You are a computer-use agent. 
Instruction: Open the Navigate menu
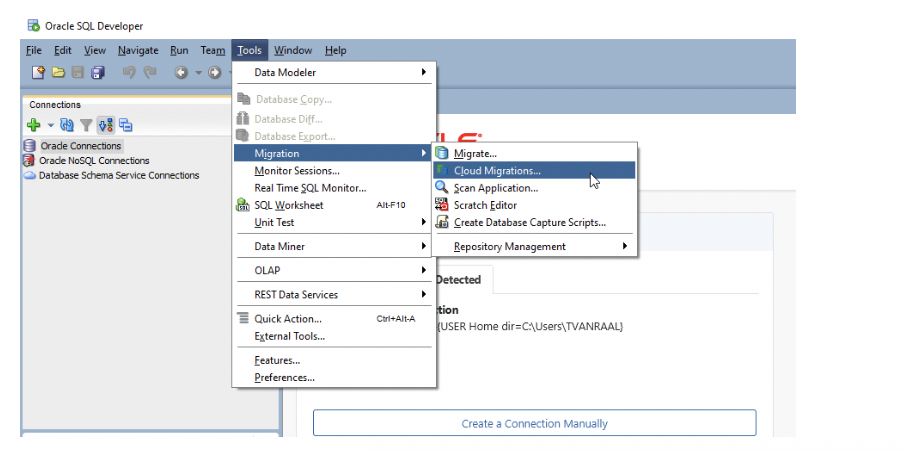pyautogui.click(x=138, y=51)
